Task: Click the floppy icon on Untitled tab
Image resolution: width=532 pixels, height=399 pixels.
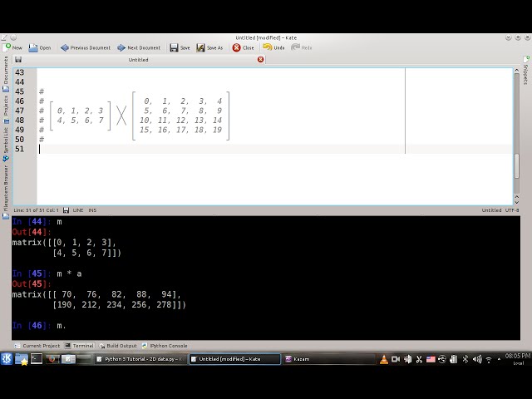Action: tap(18, 60)
